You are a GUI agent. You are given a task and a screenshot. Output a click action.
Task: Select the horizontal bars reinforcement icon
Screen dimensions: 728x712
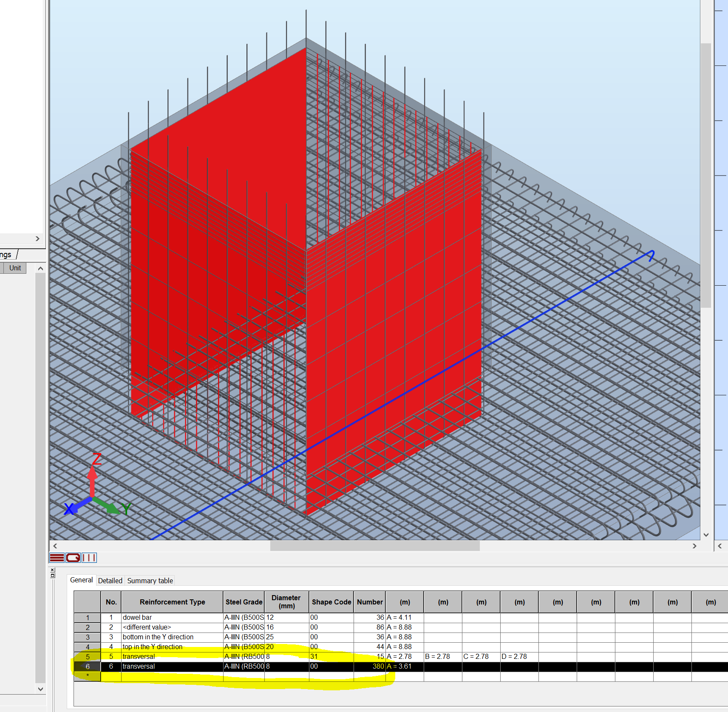pyautogui.click(x=57, y=558)
